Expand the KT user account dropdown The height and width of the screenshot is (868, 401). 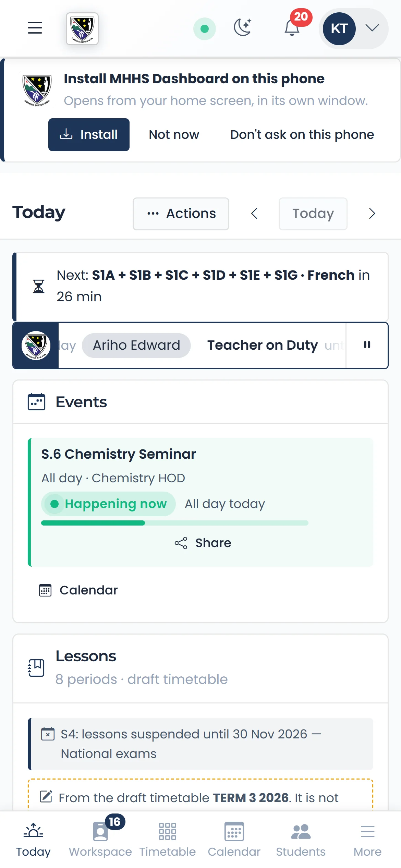click(354, 28)
